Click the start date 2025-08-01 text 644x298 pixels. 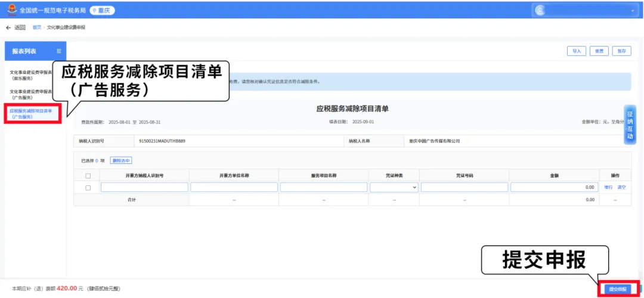[x=119, y=122]
